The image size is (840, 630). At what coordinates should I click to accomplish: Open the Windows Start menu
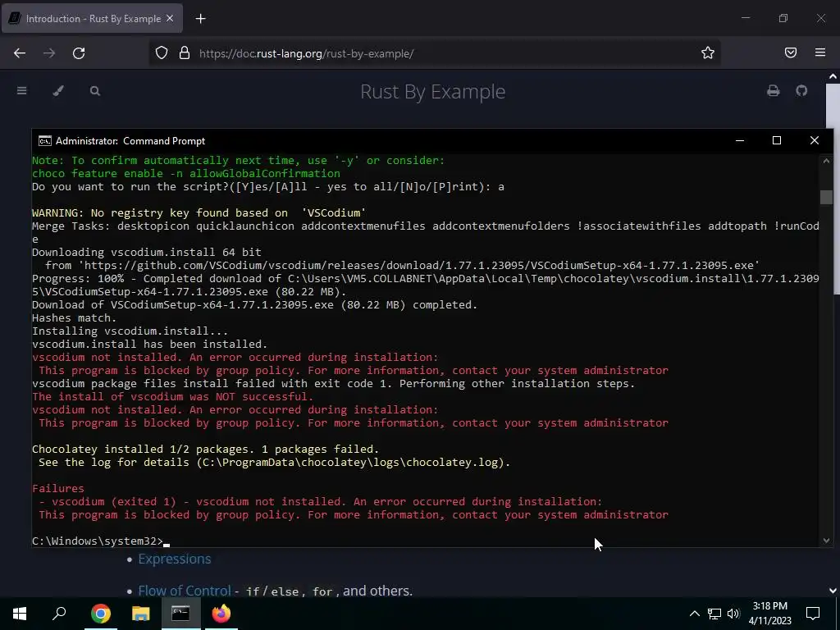click(20, 614)
